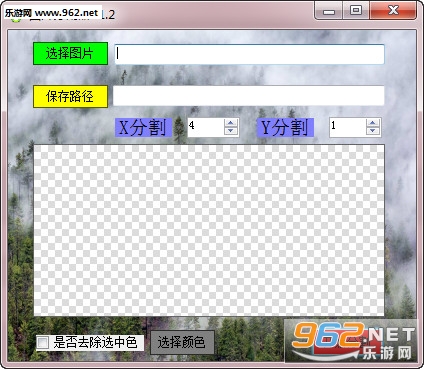Click the checkerboard image preview area
Screen dimensions: 424x369
[x=209, y=230]
